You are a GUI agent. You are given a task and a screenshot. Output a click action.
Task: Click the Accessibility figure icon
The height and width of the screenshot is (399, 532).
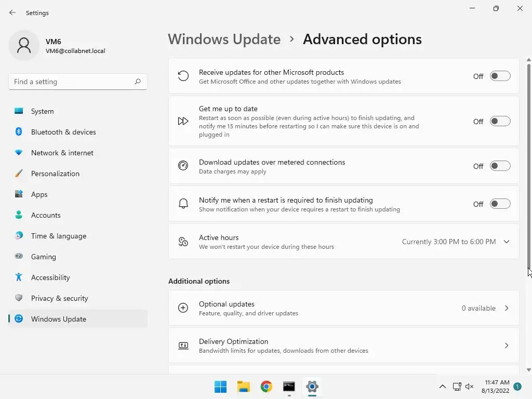pos(19,277)
